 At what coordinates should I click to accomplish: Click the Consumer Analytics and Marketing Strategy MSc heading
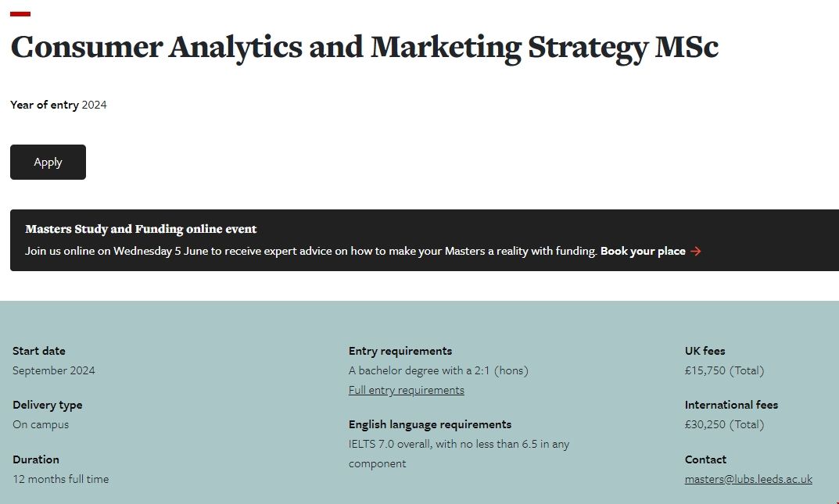tap(364, 47)
